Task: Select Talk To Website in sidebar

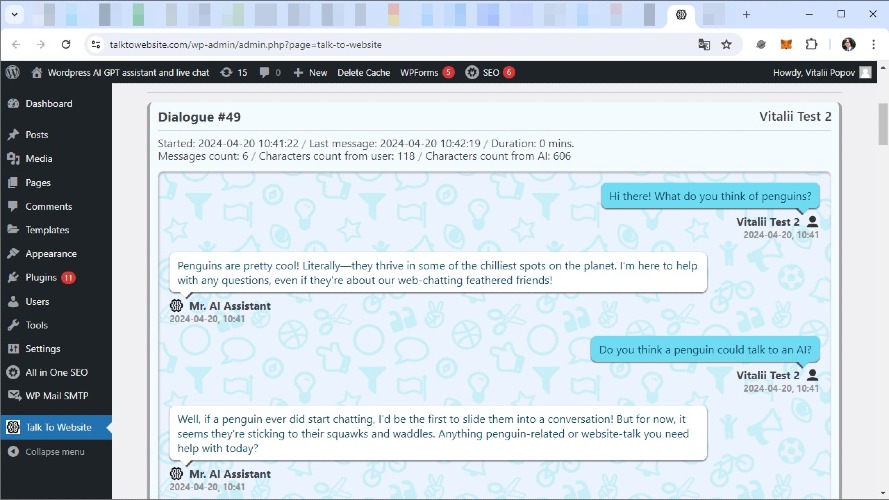Action: coord(56,427)
